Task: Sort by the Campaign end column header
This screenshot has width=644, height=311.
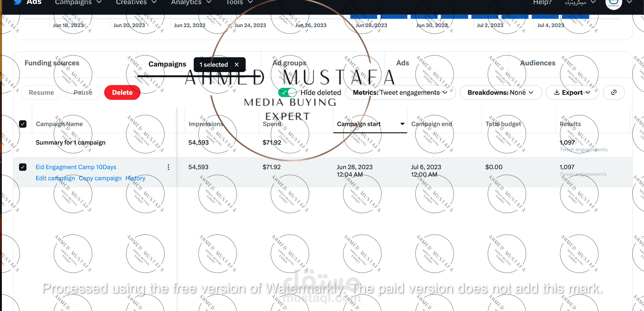Action: click(431, 124)
